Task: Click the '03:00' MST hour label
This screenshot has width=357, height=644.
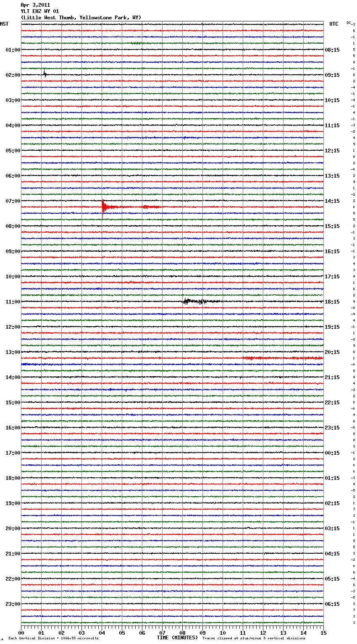Action: click(13, 100)
